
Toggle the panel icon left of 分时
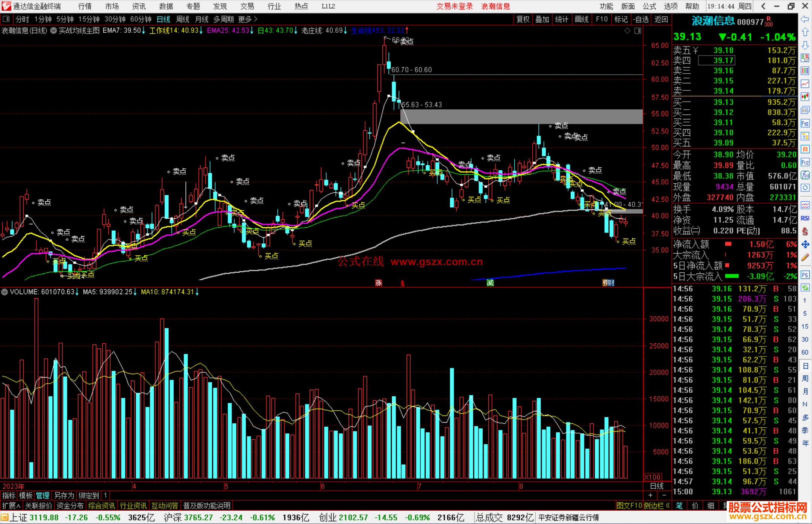point(6,19)
